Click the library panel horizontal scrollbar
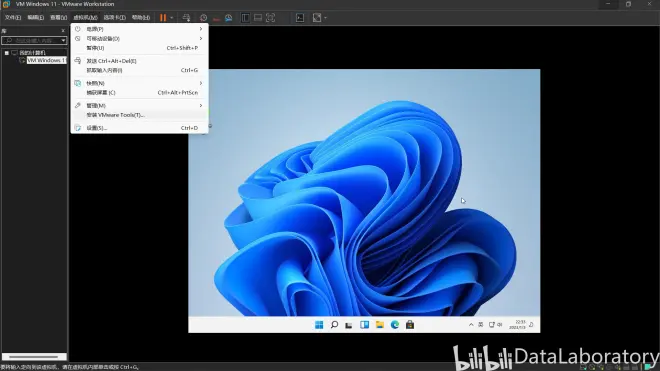The height and width of the screenshot is (371, 660). [34, 357]
